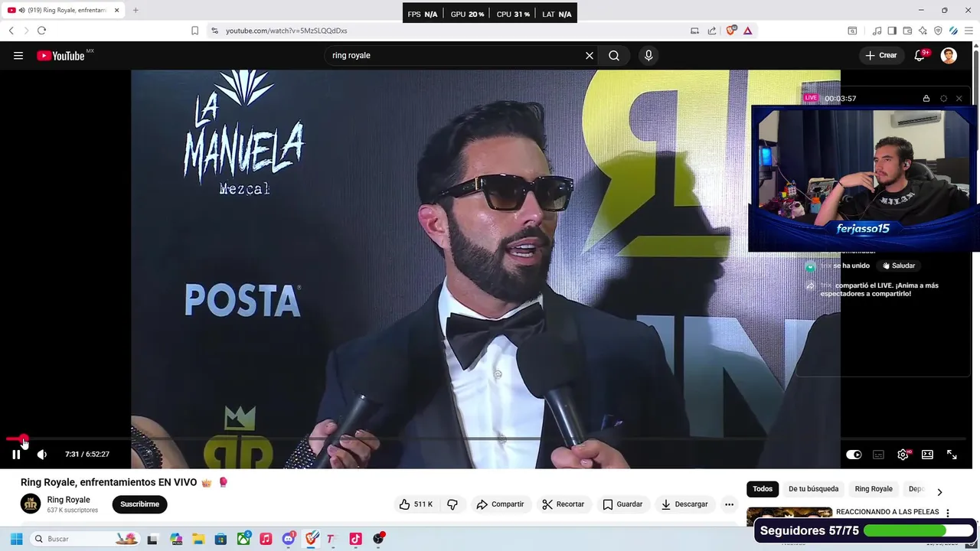The width and height of the screenshot is (980, 551).
Task: Open Brave Shields lion icon
Action: point(731,31)
